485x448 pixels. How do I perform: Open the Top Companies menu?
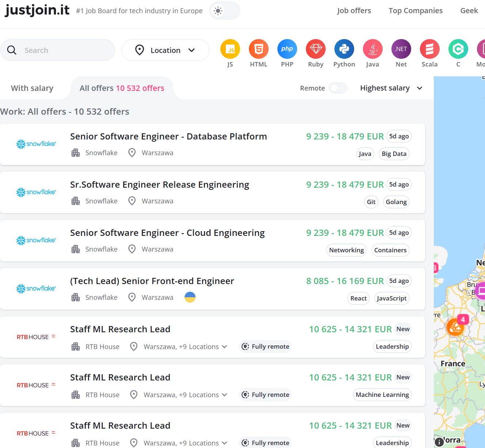pos(416,11)
